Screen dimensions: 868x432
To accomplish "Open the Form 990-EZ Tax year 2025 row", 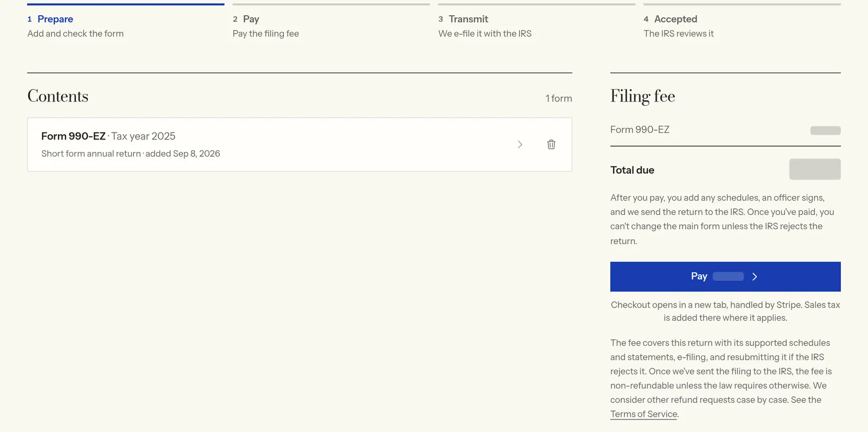I will click(299, 144).
